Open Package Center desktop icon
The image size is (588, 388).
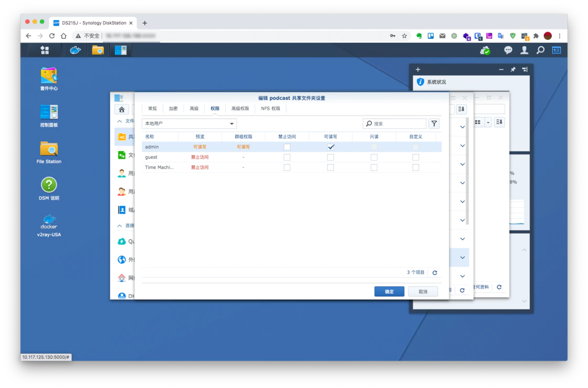point(49,76)
